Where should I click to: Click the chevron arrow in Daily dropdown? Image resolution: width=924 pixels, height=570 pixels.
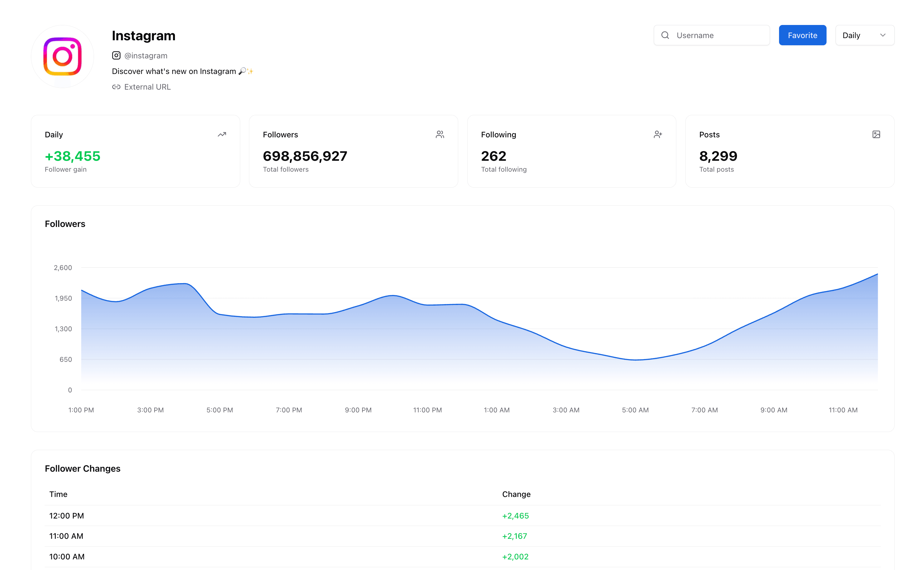point(882,35)
